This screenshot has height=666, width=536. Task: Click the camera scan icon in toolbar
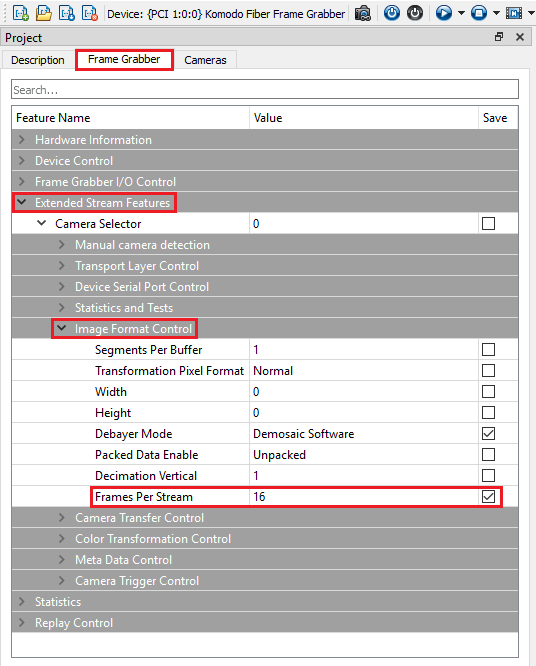(x=362, y=13)
